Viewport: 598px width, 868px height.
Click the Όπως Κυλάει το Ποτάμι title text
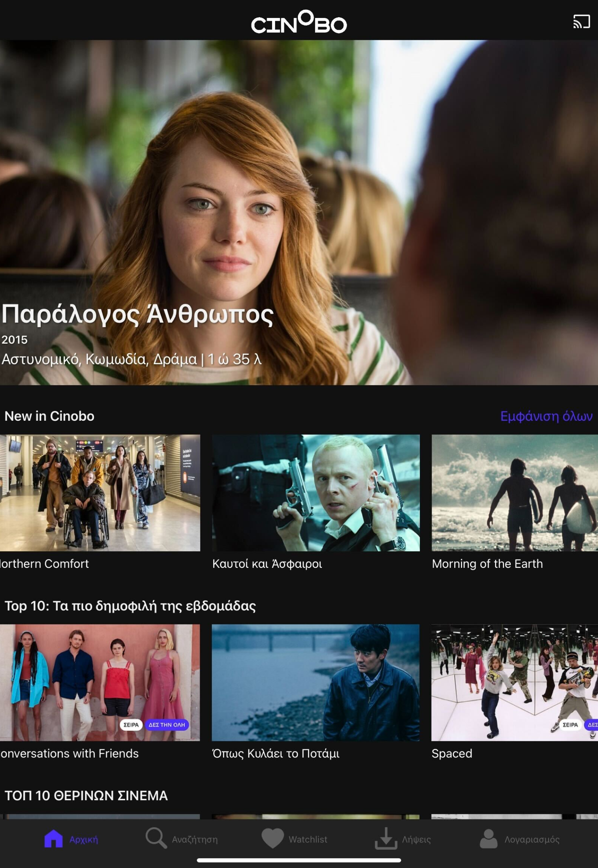(x=276, y=753)
